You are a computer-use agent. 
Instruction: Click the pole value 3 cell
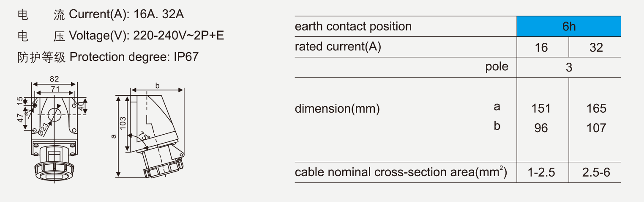tap(569, 67)
